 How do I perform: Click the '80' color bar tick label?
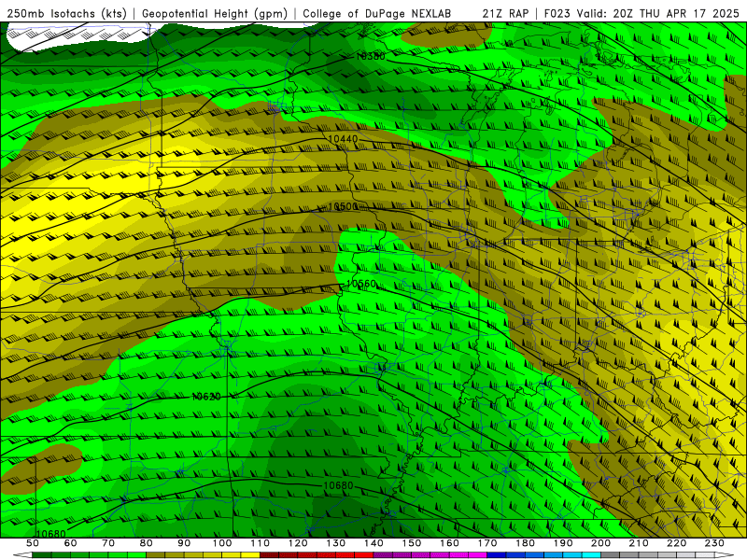coord(146,543)
